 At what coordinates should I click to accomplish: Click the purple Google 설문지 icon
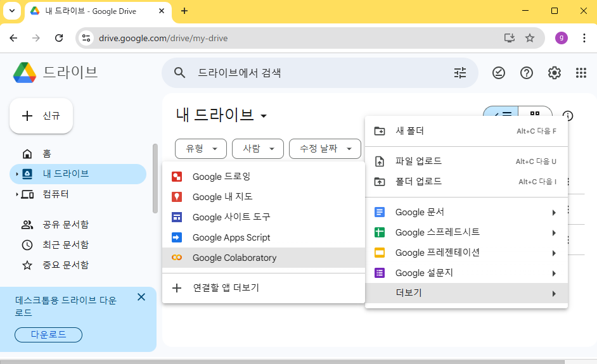380,273
